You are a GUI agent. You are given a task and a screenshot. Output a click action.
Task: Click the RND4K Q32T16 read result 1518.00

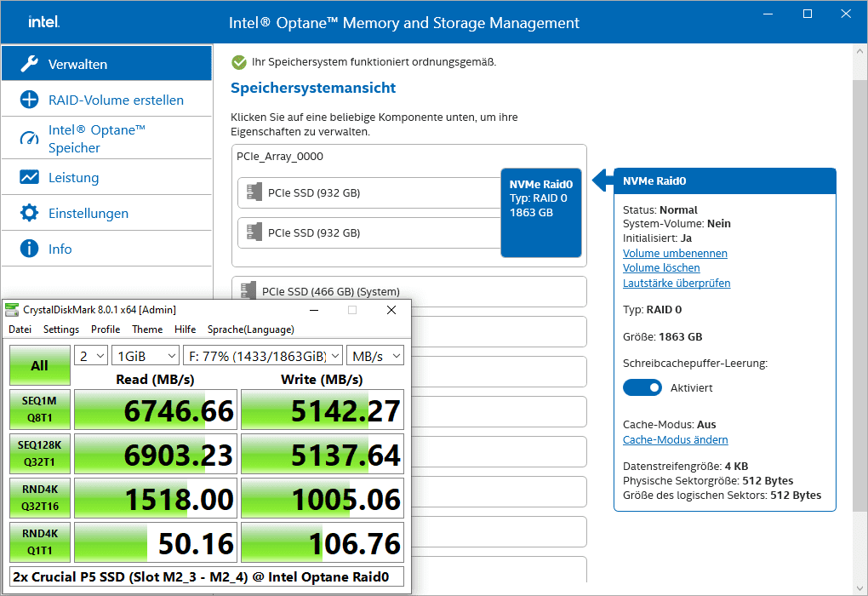pos(156,499)
